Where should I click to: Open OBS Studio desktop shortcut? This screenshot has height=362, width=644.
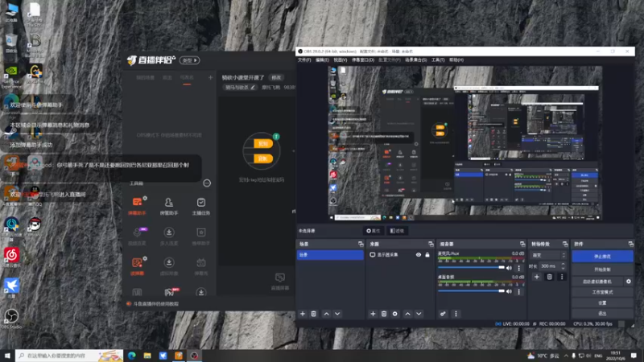point(11,319)
